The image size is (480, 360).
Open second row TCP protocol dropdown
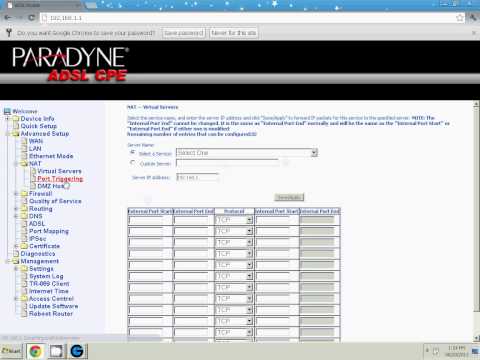[234, 231]
